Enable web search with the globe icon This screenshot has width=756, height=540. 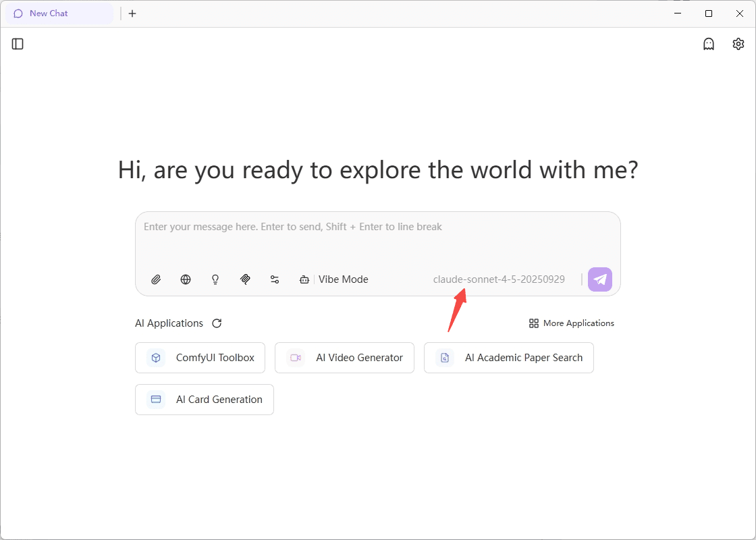click(x=186, y=279)
